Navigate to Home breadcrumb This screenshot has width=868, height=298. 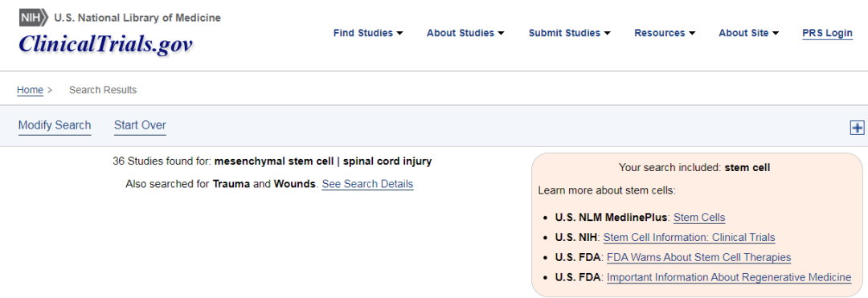click(x=30, y=90)
